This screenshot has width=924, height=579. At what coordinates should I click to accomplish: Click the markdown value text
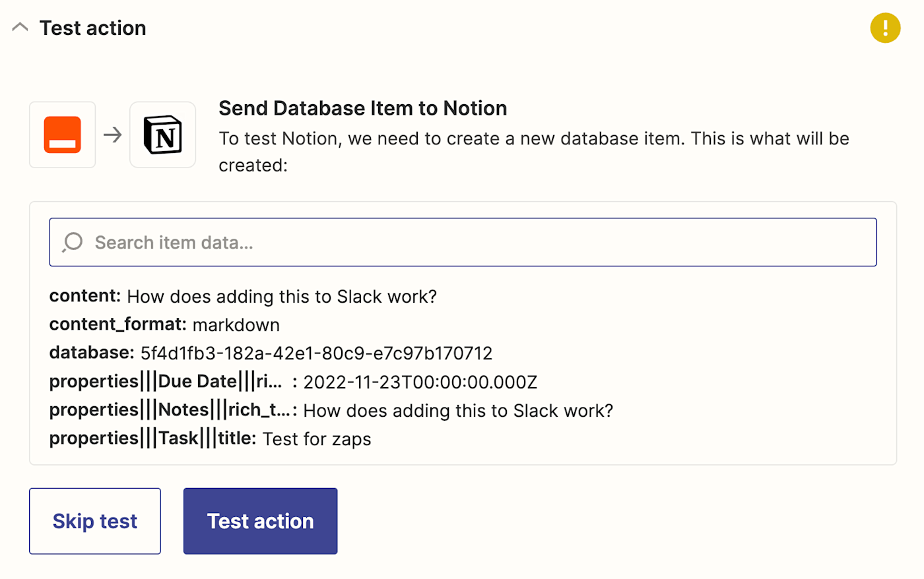tap(236, 325)
